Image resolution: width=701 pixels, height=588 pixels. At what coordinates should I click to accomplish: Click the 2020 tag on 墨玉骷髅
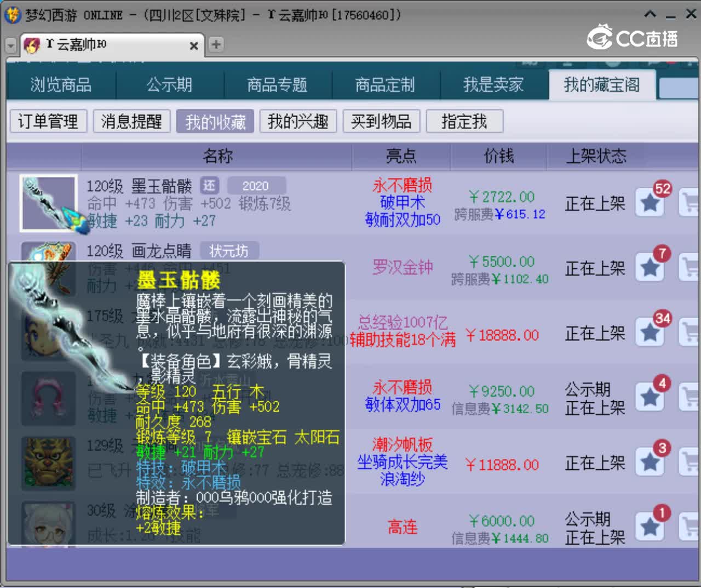pos(256,186)
